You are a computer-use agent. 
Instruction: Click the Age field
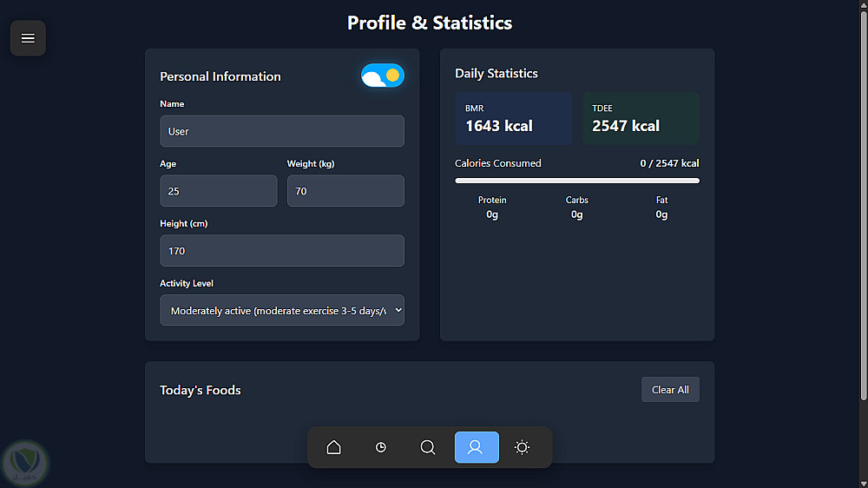[218, 191]
